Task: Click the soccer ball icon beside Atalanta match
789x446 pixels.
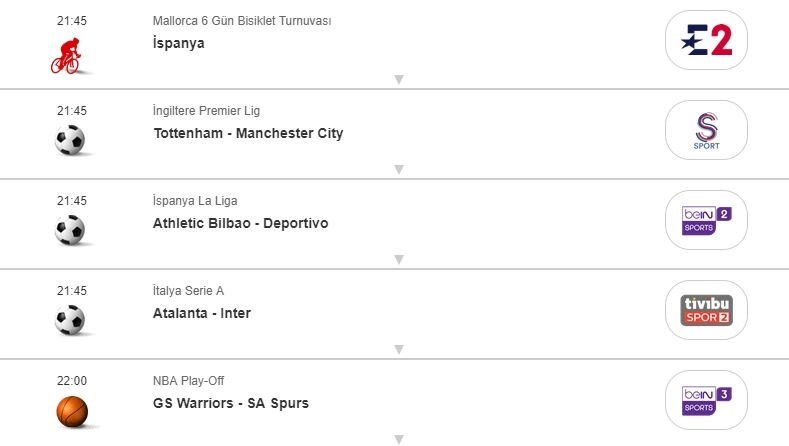Action: point(70,321)
